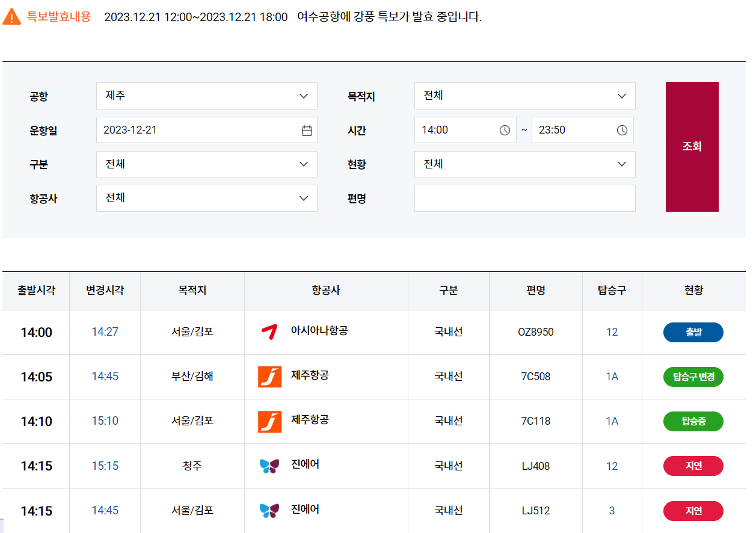Viewport: 756px width, 533px height.
Task: Open the 목적지 dropdown
Action: 524,96
